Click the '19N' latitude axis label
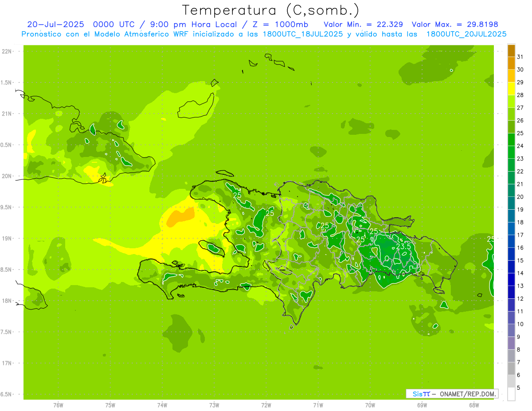532x411 pixels. pos(7,239)
